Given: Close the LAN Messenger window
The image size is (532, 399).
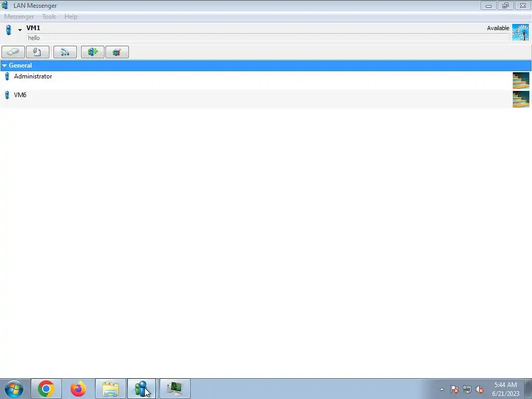Looking at the screenshot, I should click(523, 6).
